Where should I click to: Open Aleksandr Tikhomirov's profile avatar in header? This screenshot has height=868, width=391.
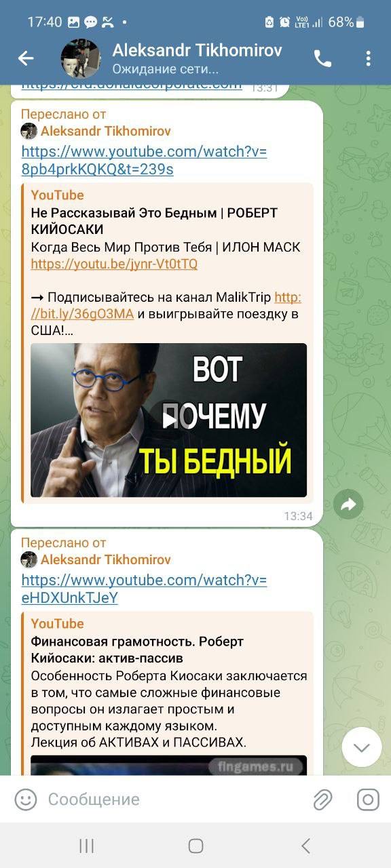[x=81, y=58]
